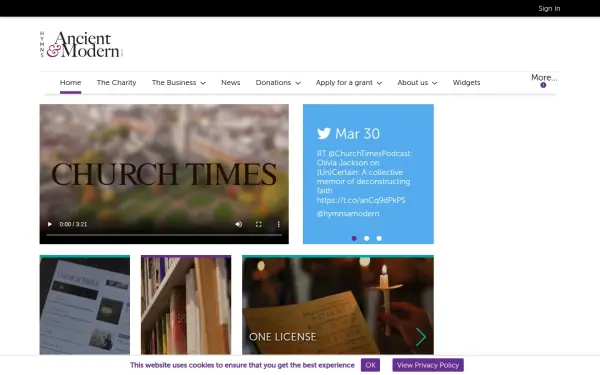
Task: Accept cookies with OK button
Action: tap(370, 365)
